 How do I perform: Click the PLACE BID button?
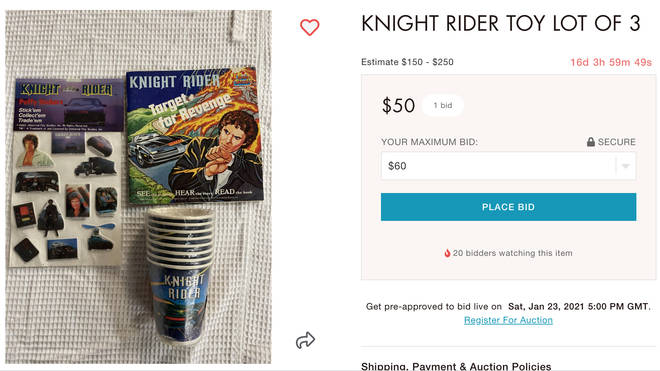[x=508, y=207]
